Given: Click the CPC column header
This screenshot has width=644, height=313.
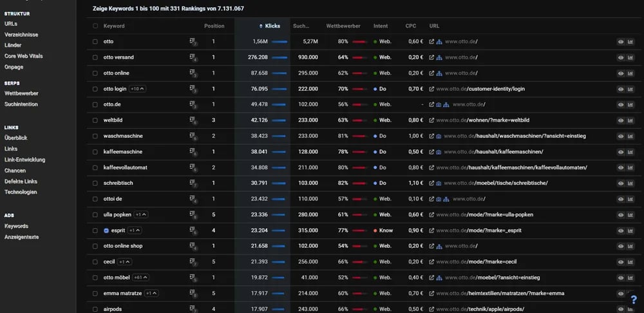Looking at the screenshot, I should click(411, 26).
